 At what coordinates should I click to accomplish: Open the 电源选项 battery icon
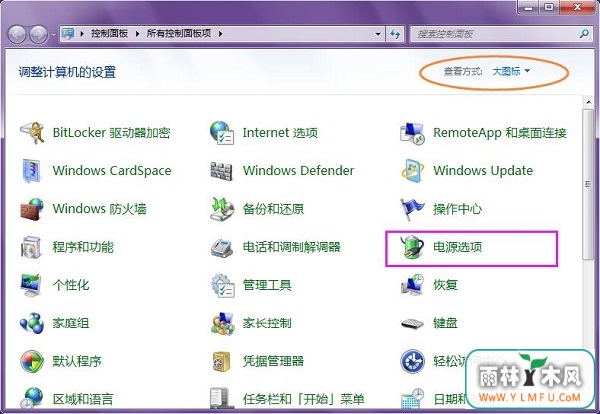pos(412,247)
